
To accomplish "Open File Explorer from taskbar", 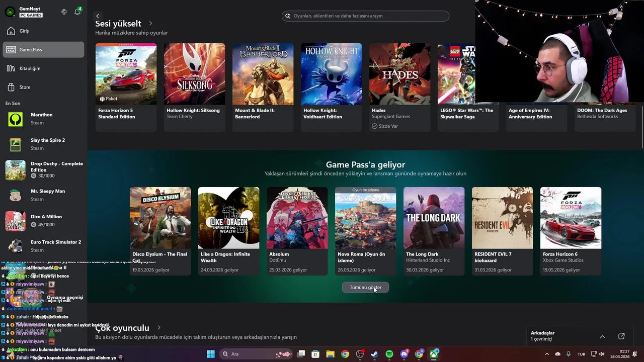I will click(x=330, y=354).
